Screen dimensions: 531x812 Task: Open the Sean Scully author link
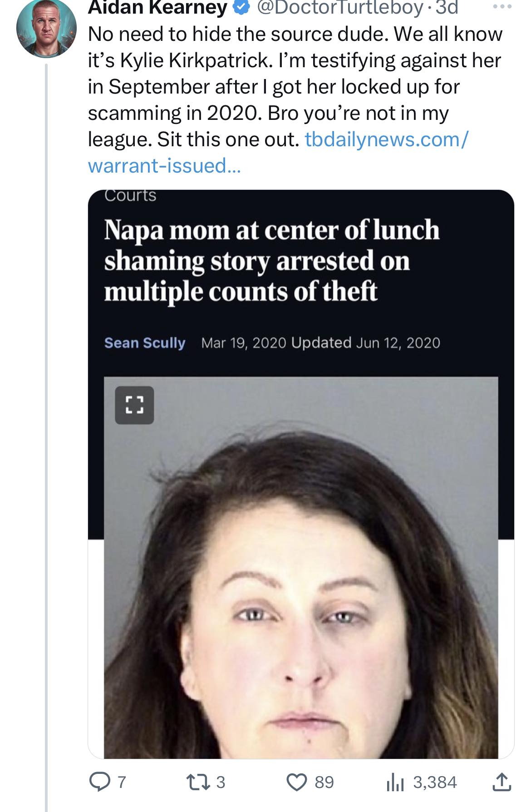(145, 343)
